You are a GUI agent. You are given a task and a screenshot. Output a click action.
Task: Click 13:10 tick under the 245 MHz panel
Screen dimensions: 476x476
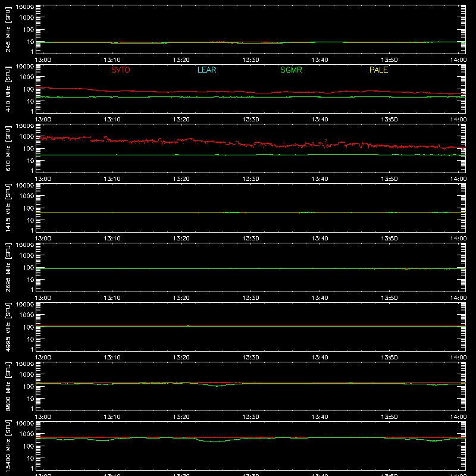click(112, 60)
